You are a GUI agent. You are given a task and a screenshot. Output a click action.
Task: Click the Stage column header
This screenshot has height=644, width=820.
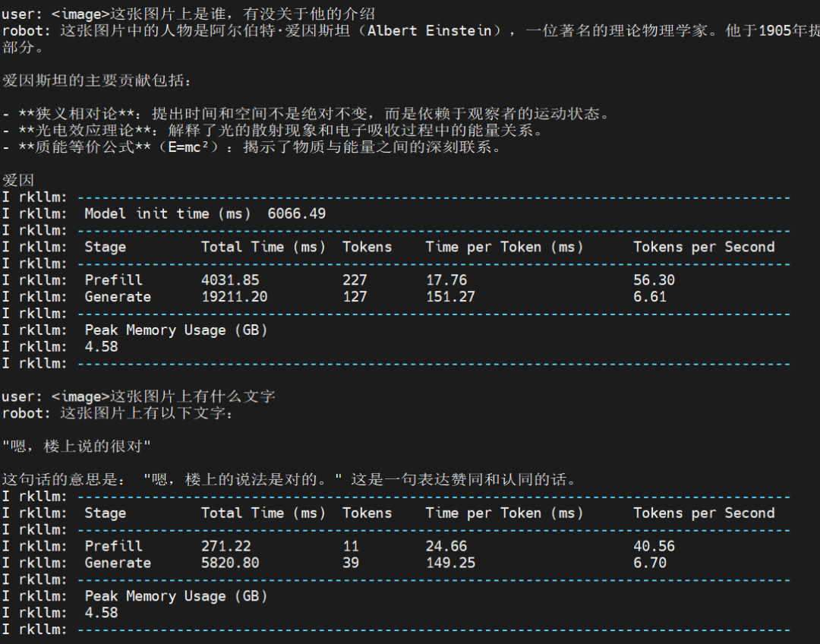pyautogui.click(x=105, y=247)
